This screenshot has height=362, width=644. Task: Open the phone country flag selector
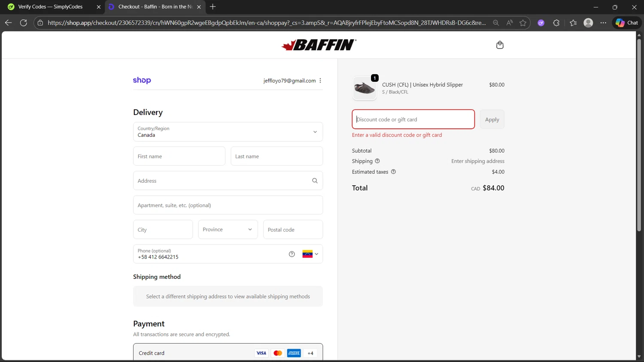(x=310, y=254)
